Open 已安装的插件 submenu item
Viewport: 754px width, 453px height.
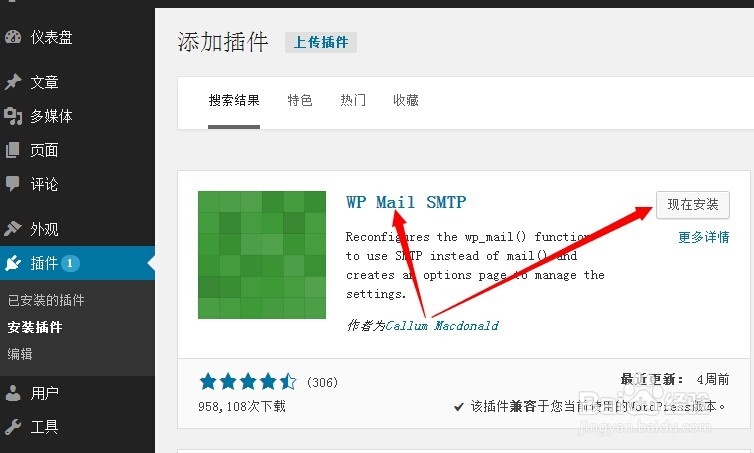(46, 300)
